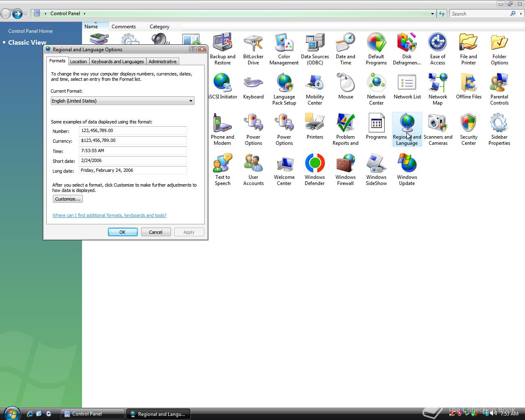Open Windows Update
525x420 pixels.
(x=407, y=170)
